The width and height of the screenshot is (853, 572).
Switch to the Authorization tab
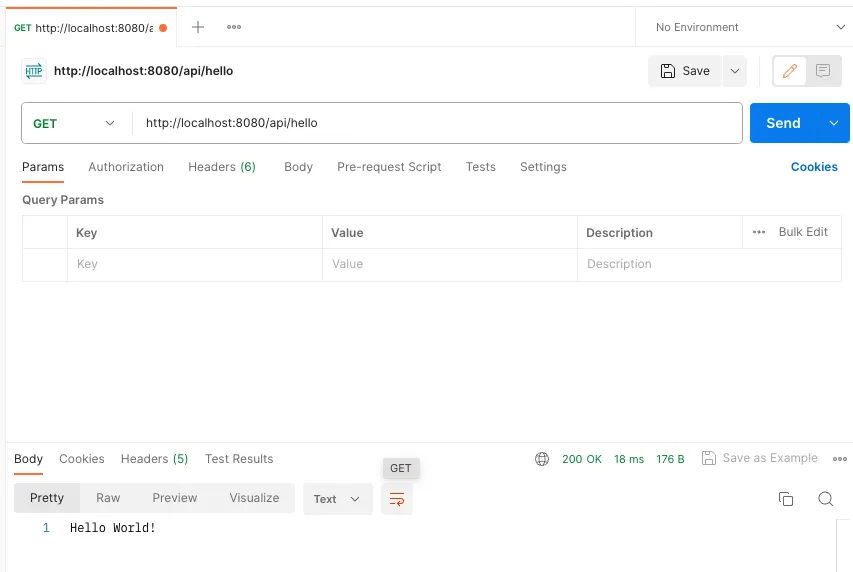(x=126, y=167)
